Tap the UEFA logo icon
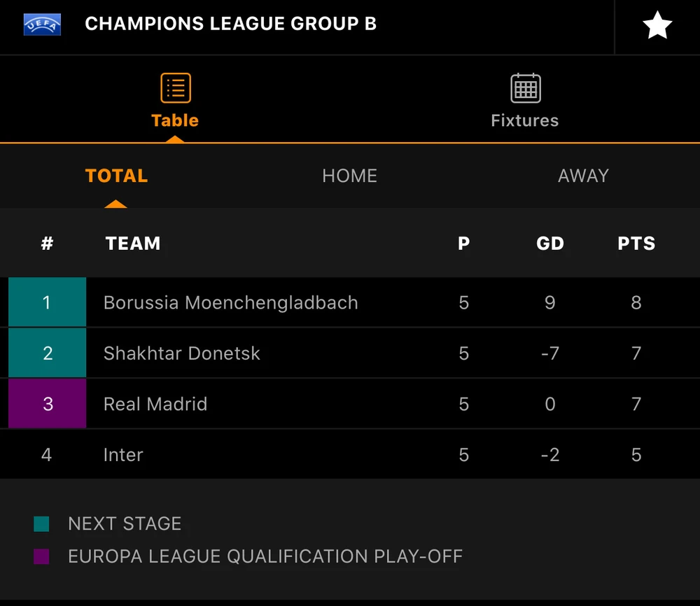The height and width of the screenshot is (606, 700). 43,24
